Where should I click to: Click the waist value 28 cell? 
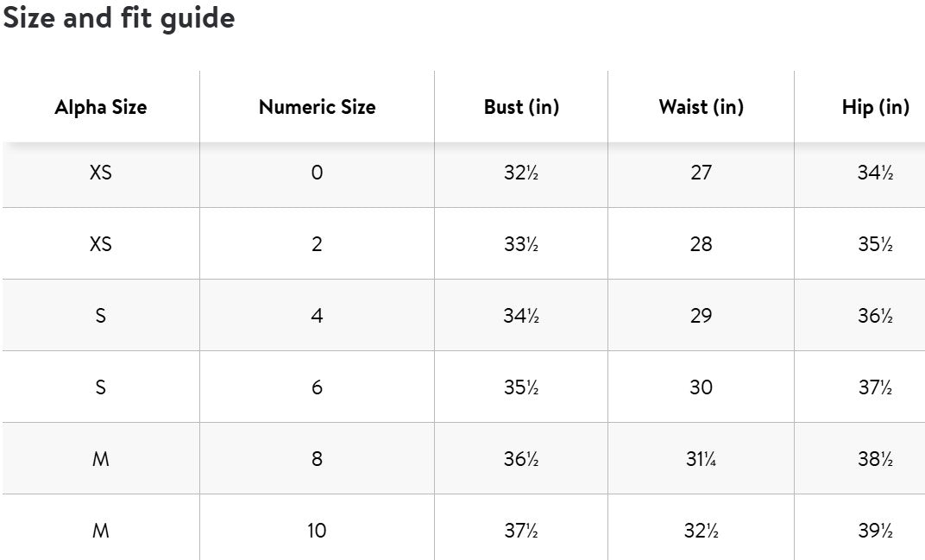coord(701,244)
